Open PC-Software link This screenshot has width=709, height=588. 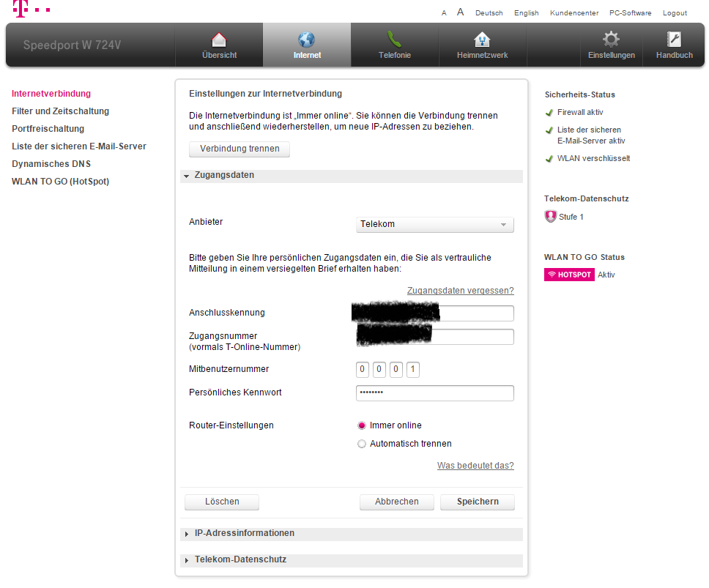(x=631, y=13)
